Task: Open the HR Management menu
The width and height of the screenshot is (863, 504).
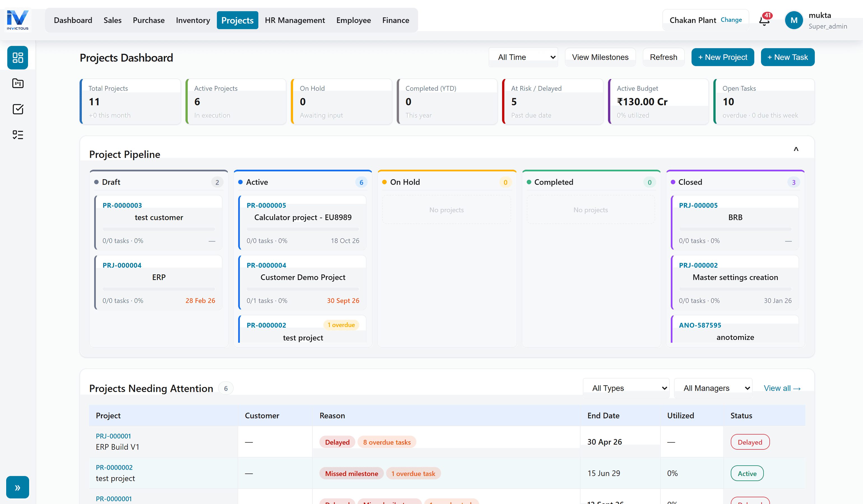Action: point(294,20)
